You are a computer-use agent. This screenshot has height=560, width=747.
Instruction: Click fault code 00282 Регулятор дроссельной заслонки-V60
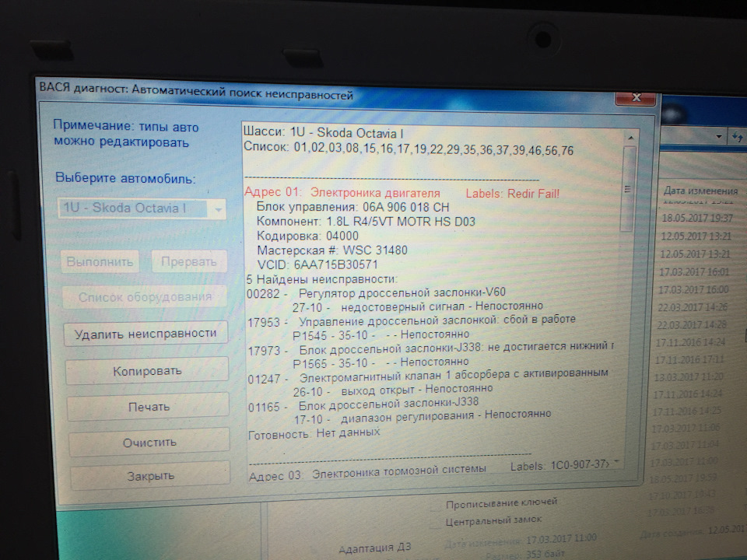tap(376, 292)
